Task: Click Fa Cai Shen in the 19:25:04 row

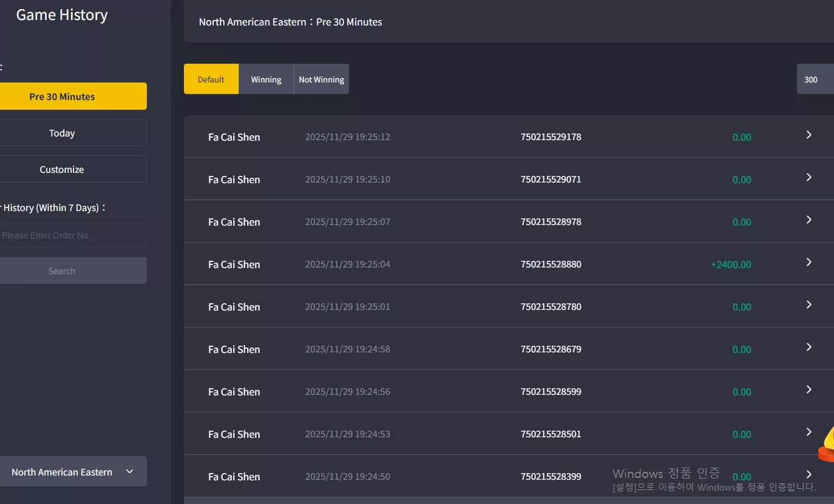Action: pos(234,264)
